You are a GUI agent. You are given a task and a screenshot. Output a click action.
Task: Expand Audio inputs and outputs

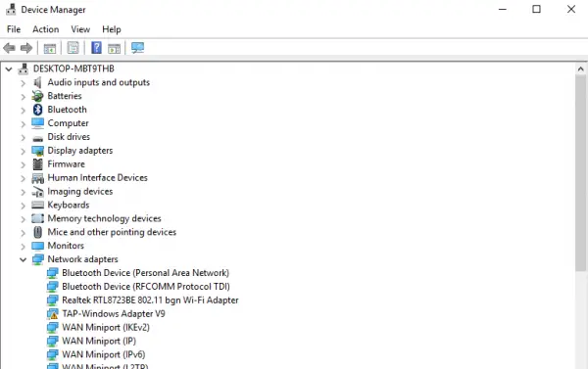coord(23,83)
